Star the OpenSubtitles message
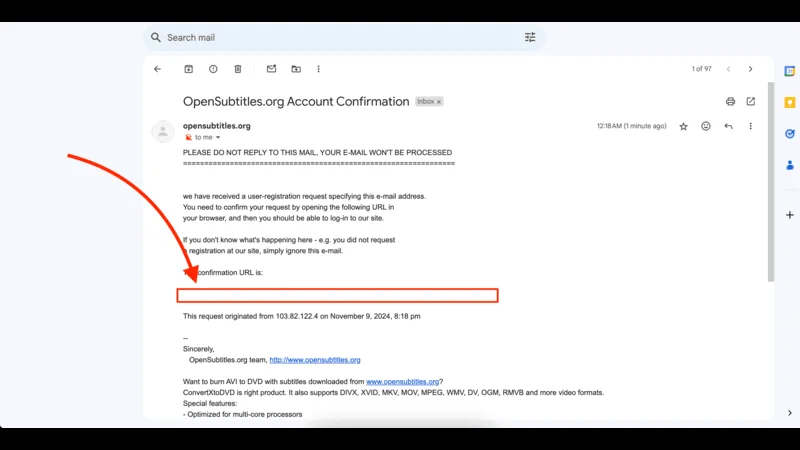800x450 pixels. click(x=684, y=126)
